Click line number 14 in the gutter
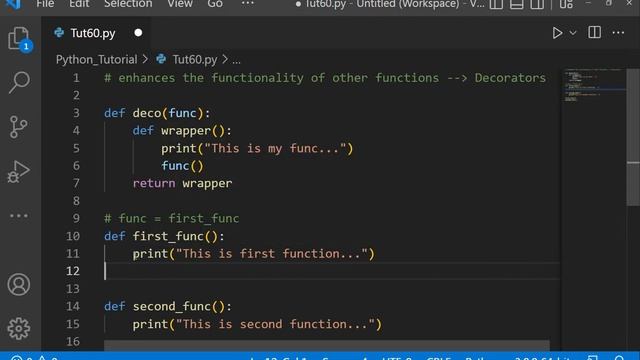640x360 pixels. pos(73,306)
